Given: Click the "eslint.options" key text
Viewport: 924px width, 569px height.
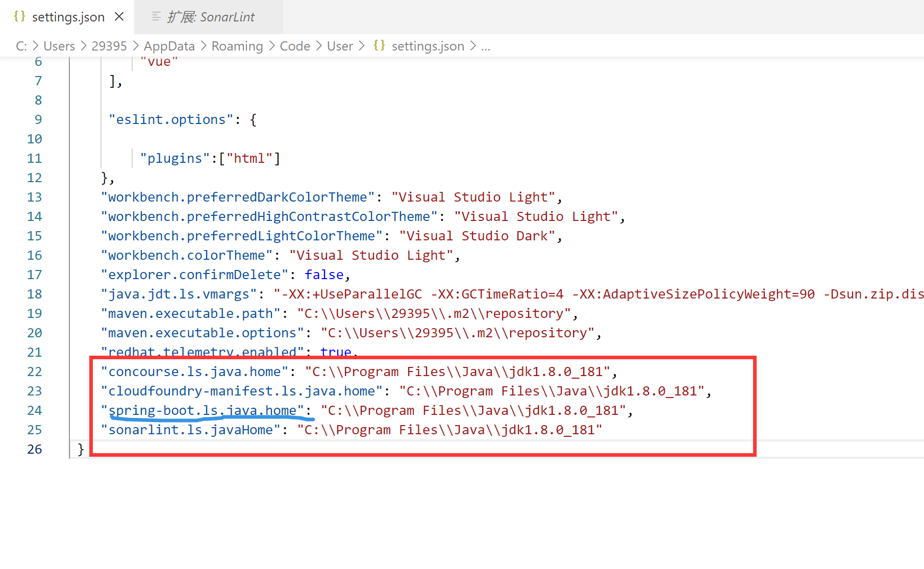Looking at the screenshot, I should coord(171,119).
